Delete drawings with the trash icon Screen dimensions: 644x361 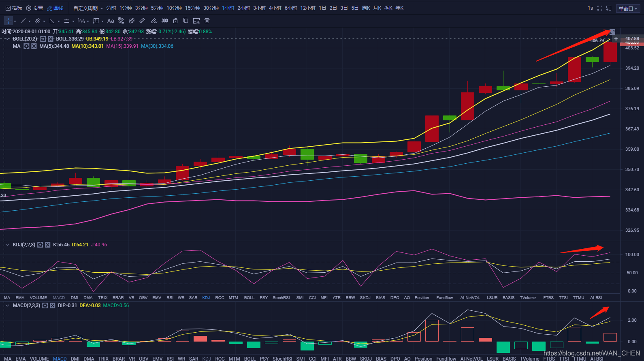point(207,21)
